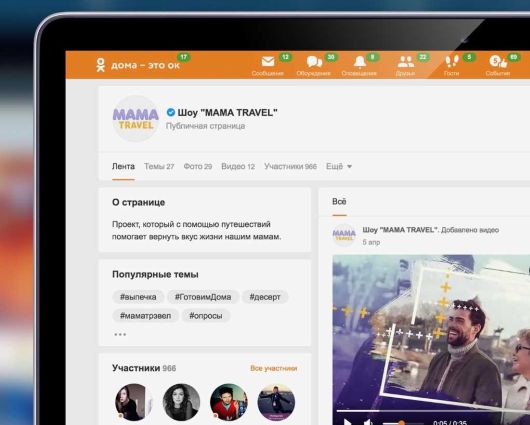The height and width of the screenshot is (425, 530).
Task: Seek on the video progress bar
Action: pos(433,411)
